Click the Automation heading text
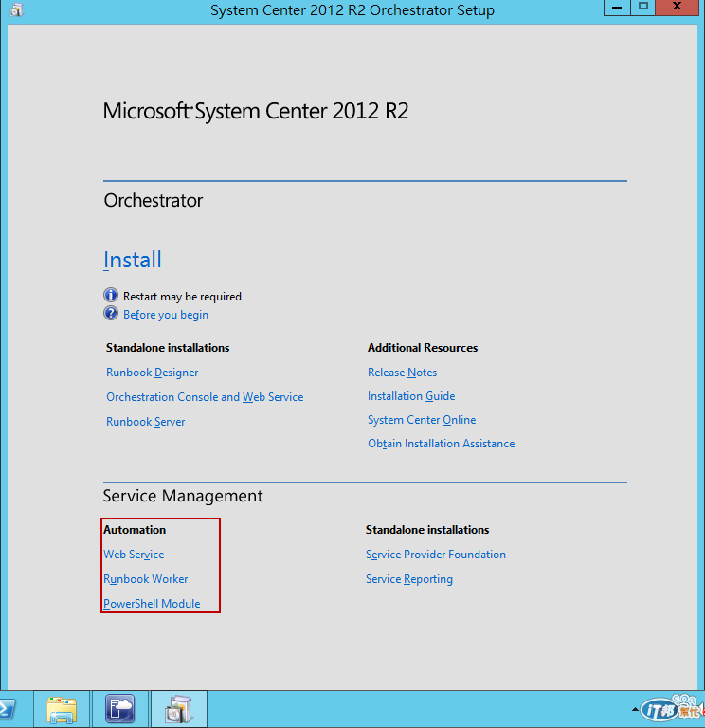The height and width of the screenshot is (728, 705). point(135,530)
